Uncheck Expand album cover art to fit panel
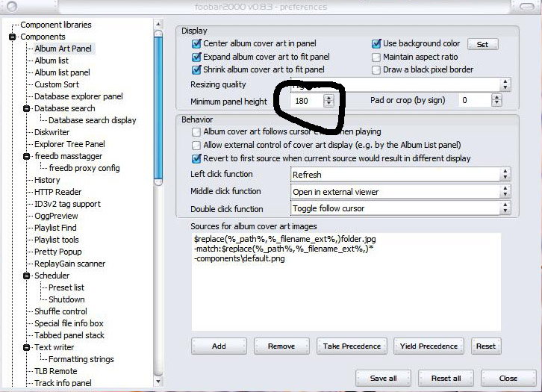The image size is (542, 392). [x=196, y=57]
